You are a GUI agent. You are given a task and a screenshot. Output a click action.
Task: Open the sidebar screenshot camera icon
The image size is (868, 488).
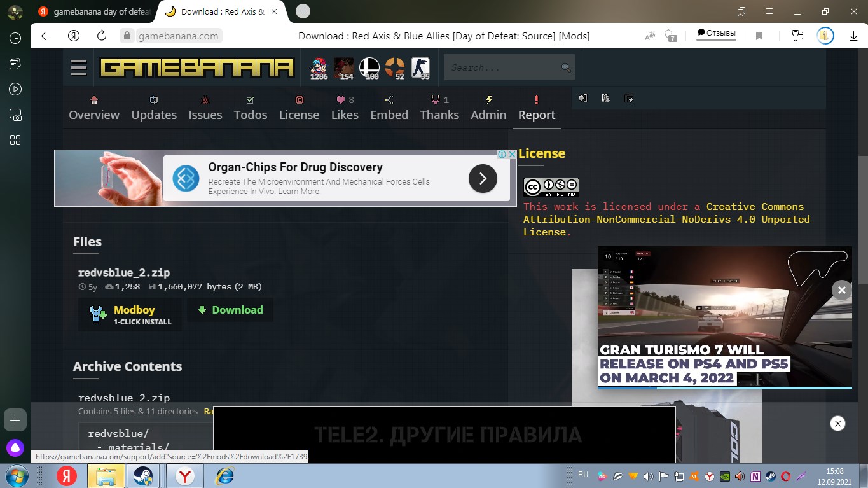(x=15, y=115)
